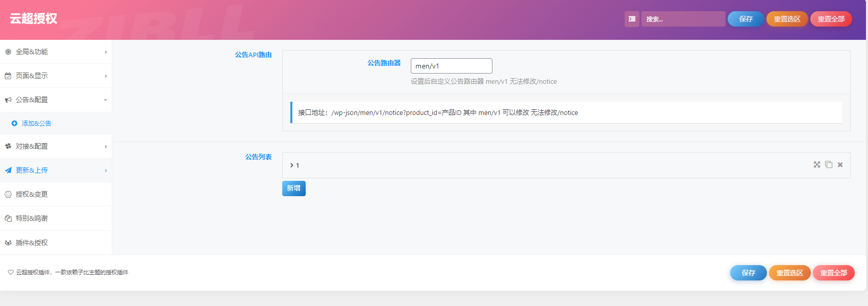Click the paper plane icon for 更新&上传
The height and width of the screenshot is (306, 868).
click(x=8, y=171)
